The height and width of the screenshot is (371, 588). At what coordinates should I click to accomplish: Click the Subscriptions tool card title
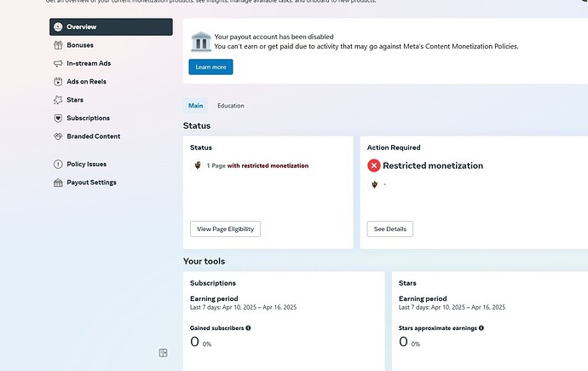pos(213,283)
